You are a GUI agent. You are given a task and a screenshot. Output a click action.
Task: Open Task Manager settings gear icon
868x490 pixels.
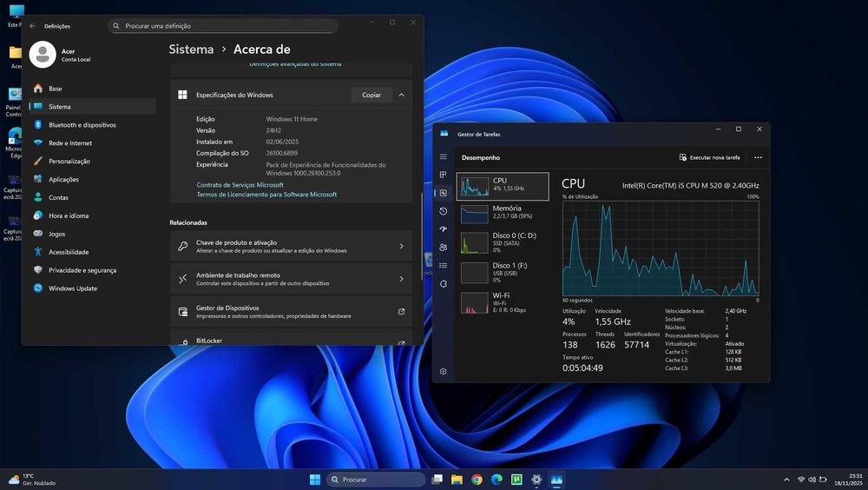[x=443, y=371]
